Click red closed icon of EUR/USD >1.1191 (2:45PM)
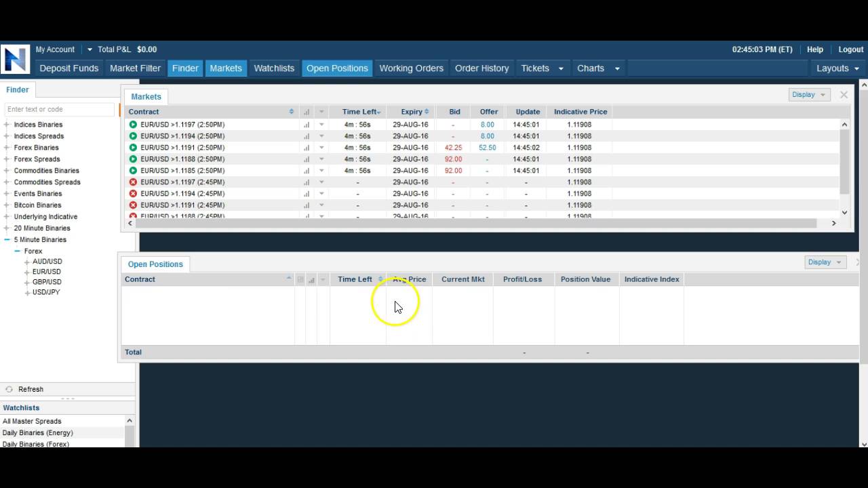The image size is (868, 488). click(133, 205)
